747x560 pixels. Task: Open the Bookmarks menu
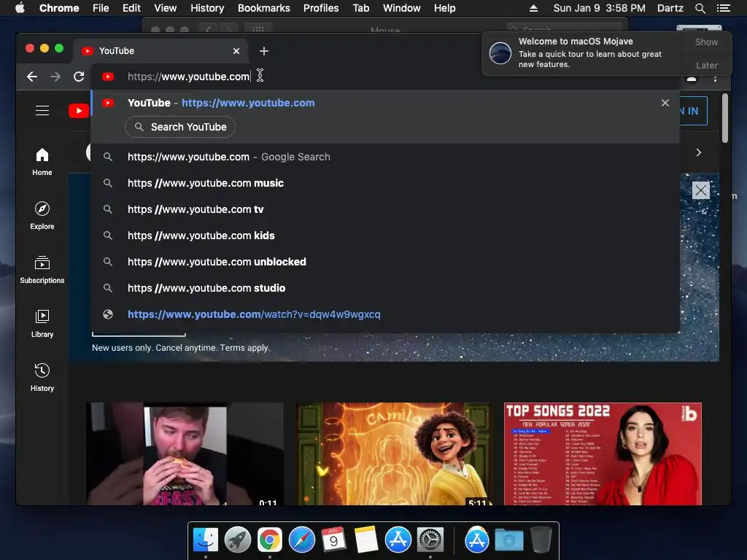[264, 8]
